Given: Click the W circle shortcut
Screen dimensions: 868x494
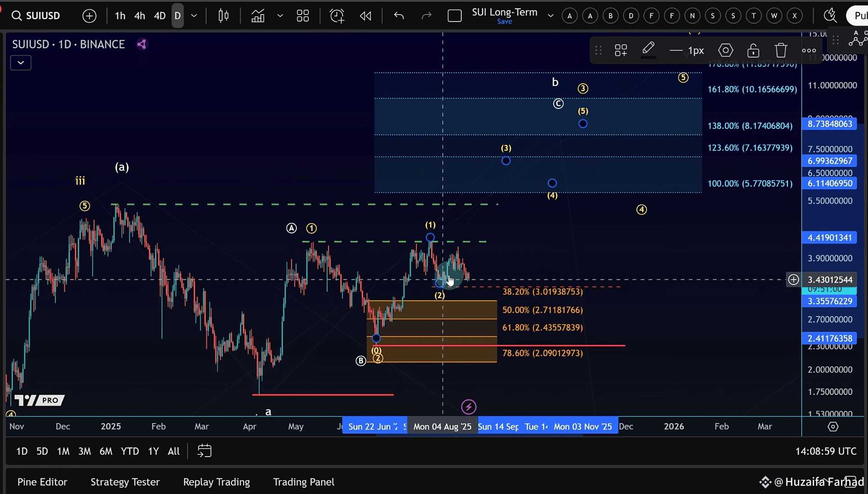Looking at the screenshot, I should [x=774, y=16].
